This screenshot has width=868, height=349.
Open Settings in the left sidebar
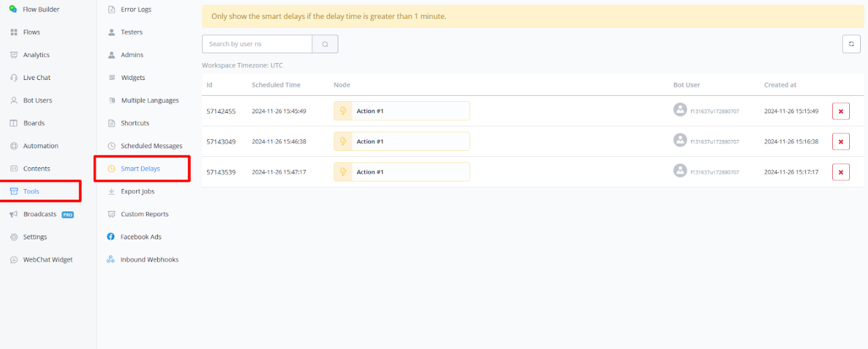(35, 237)
